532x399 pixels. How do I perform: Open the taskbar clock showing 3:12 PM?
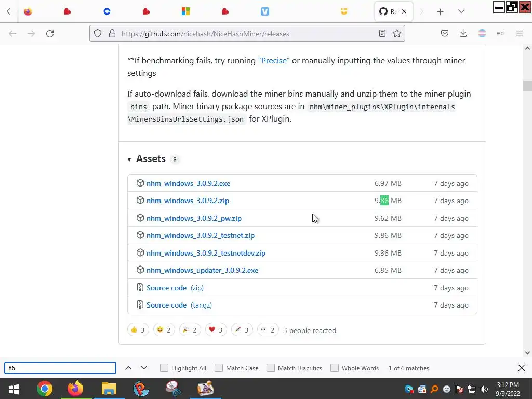pyautogui.click(x=508, y=389)
